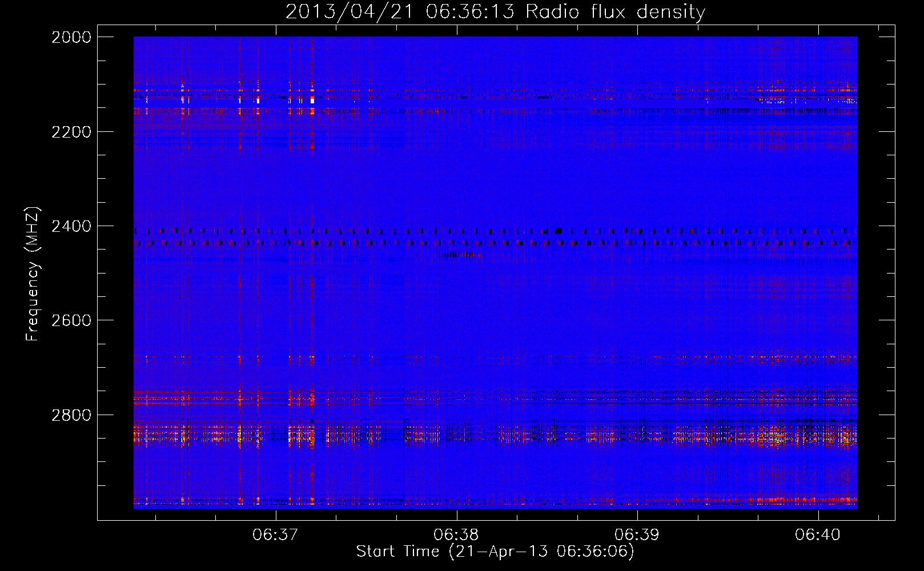Viewport: 924px width, 571px height.
Task: Click the 06:40 time axis label
Action: (x=818, y=534)
